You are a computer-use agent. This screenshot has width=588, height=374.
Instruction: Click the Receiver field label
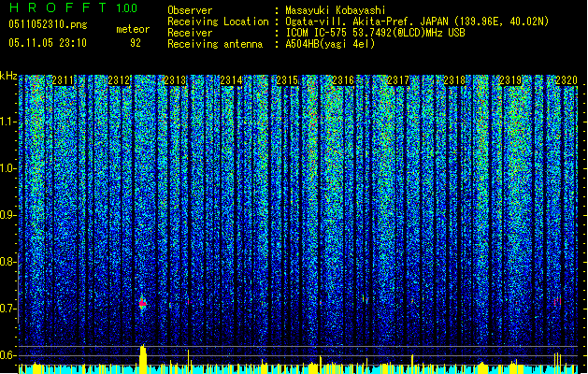coord(190,33)
